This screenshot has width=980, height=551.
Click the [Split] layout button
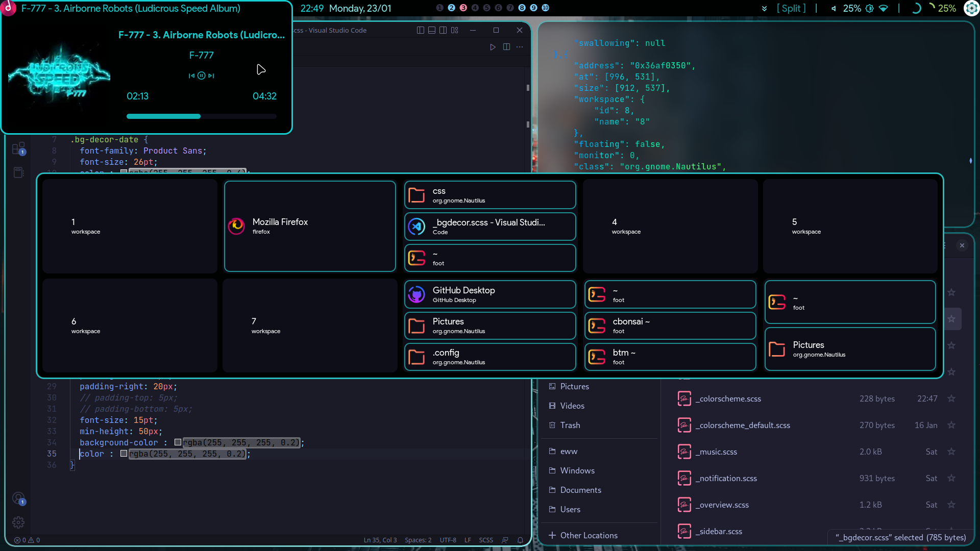point(791,8)
